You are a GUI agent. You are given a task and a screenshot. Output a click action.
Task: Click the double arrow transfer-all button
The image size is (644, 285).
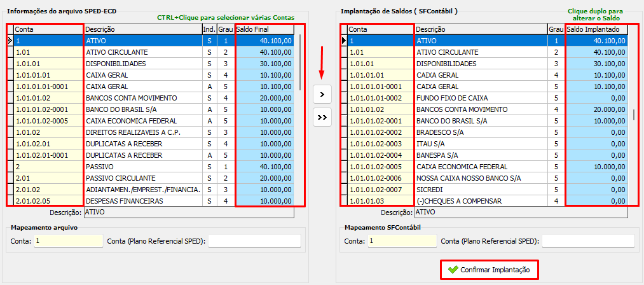click(x=323, y=117)
